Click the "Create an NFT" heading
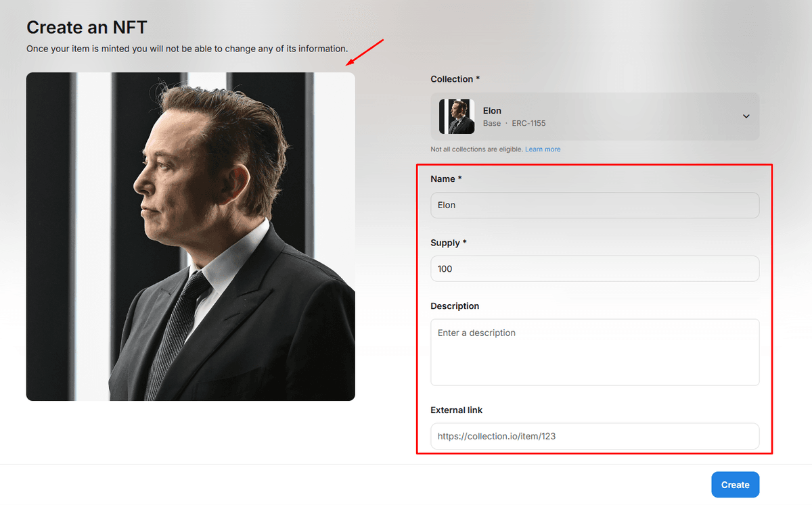 coord(87,28)
